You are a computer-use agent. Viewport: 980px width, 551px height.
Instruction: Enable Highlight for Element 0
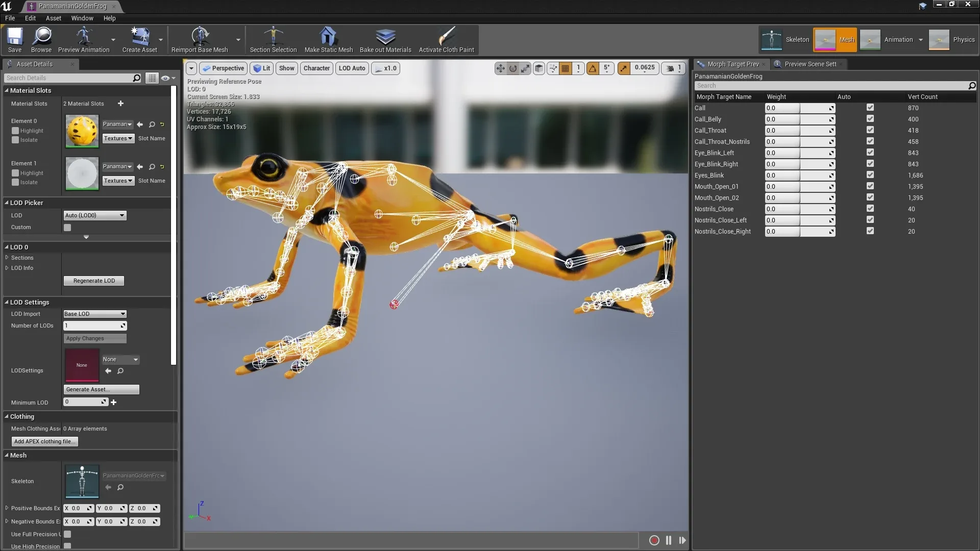(15, 131)
